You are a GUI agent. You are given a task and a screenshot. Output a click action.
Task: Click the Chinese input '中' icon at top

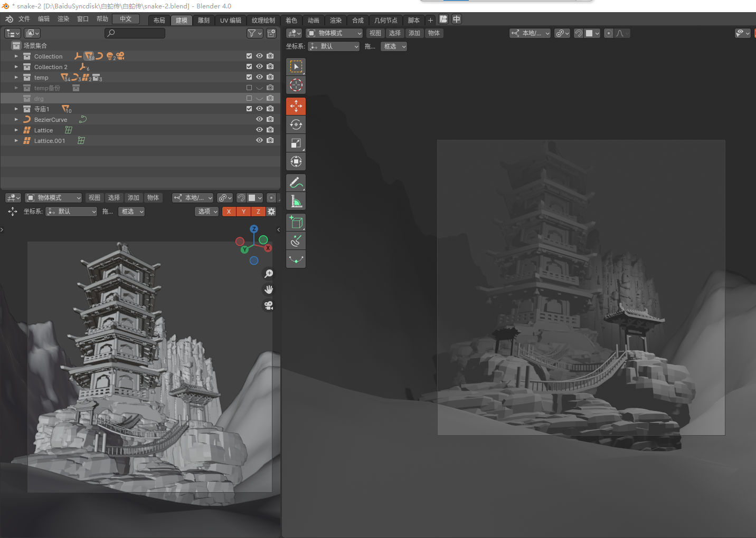coord(457,19)
